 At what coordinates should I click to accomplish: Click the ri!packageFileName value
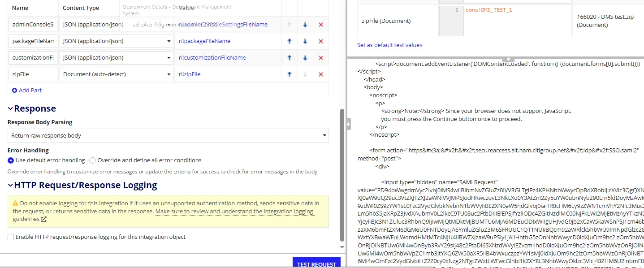click(x=204, y=41)
